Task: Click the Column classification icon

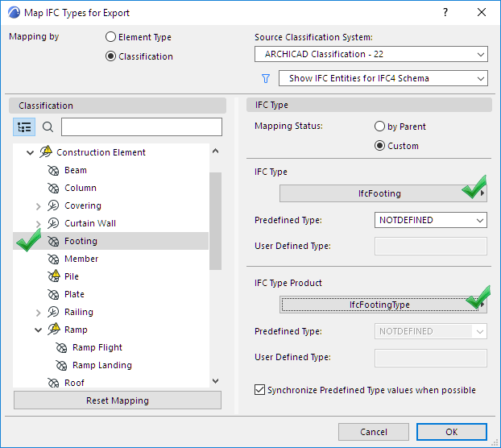Action: tap(53, 189)
